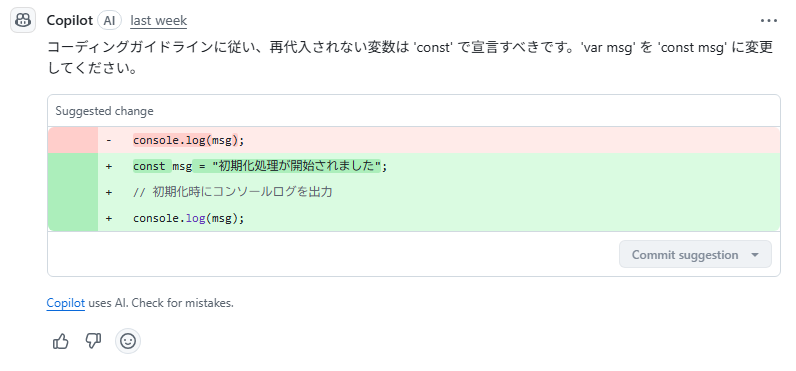Click the AI badge next to Copilot
Screen dimensions: 796x371
(109, 20)
